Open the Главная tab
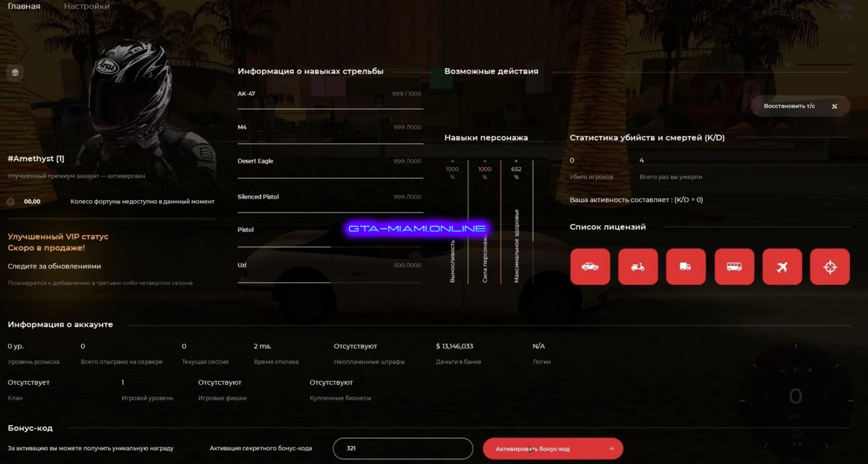 point(24,6)
